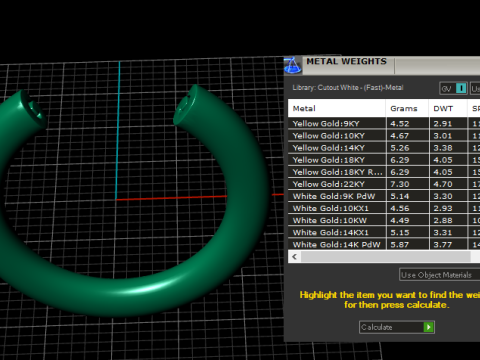Select the Yellow Gold:9KY row
This screenshot has width=480, height=360.
coord(384,124)
